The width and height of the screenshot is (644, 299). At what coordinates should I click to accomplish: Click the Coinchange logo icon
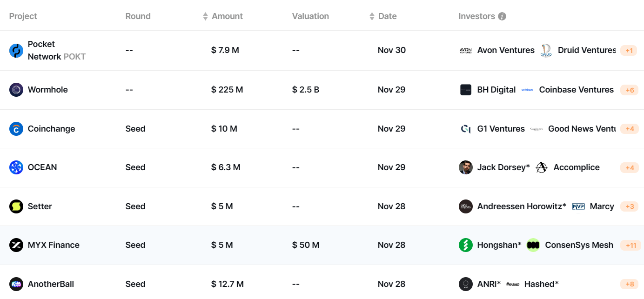click(x=16, y=129)
